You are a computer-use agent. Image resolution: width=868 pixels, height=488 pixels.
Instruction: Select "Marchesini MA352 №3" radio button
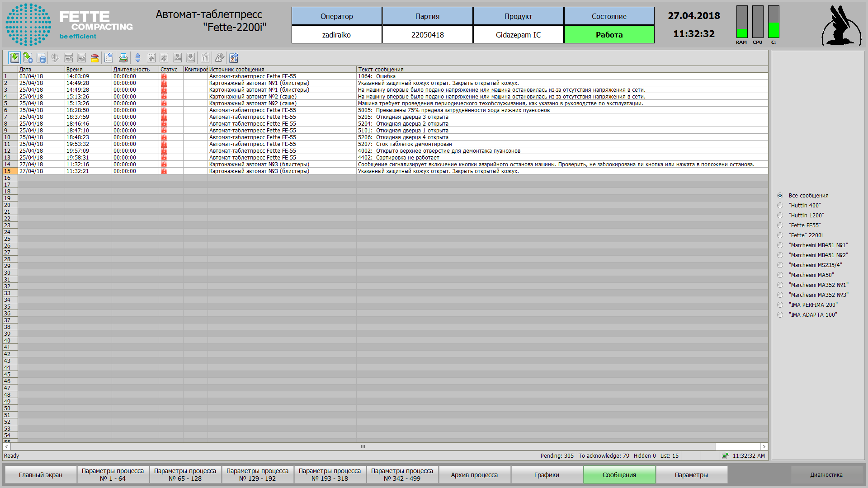[x=780, y=295]
